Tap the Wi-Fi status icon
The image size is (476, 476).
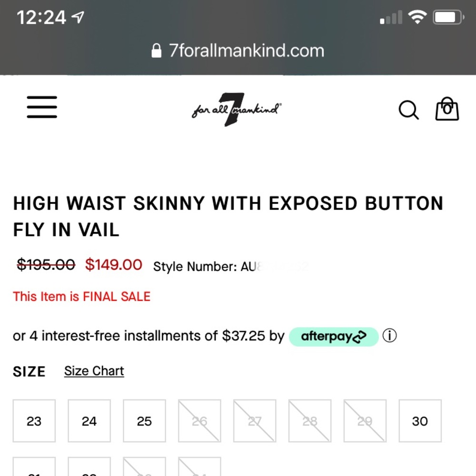click(x=418, y=18)
